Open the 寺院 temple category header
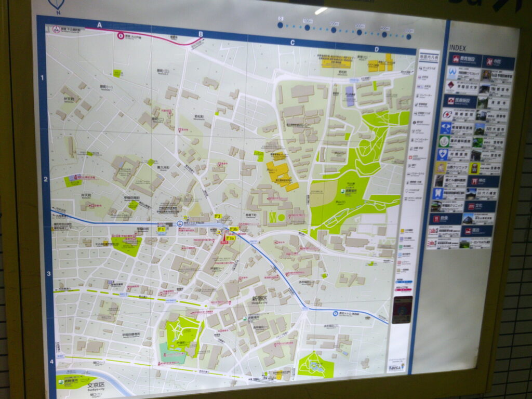This screenshot has width=532, height=399. pyautogui.click(x=498, y=62)
